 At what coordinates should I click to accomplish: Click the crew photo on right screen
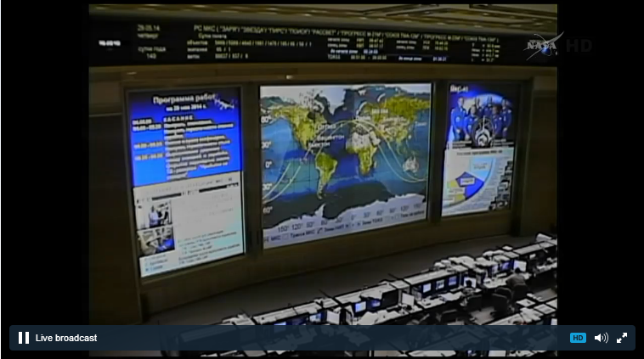(x=479, y=119)
